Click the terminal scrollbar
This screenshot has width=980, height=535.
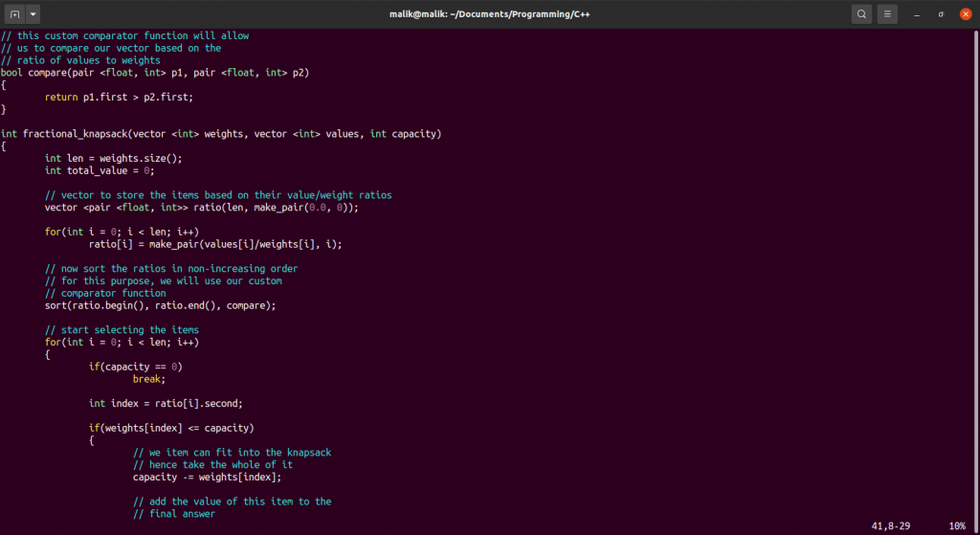pos(976,281)
